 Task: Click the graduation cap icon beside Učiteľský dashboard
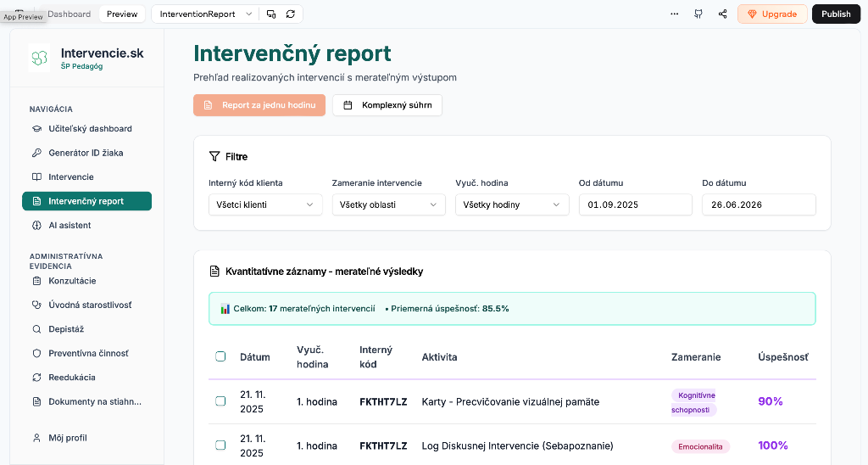coord(36,129)
